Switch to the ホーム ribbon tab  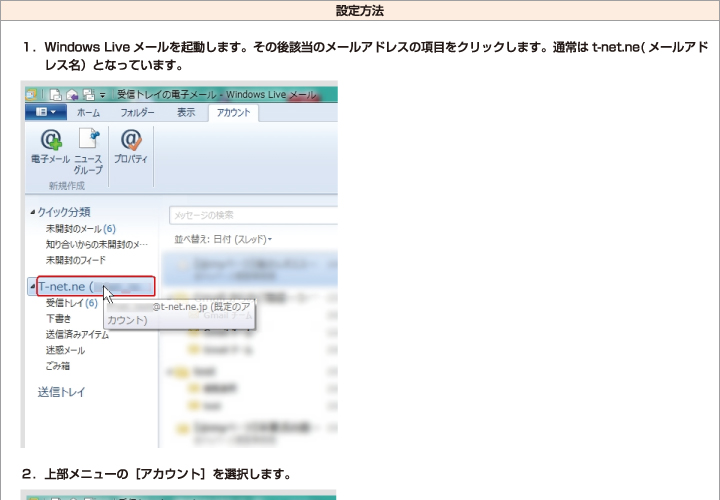pyautogui.click(x=88, y=112)
